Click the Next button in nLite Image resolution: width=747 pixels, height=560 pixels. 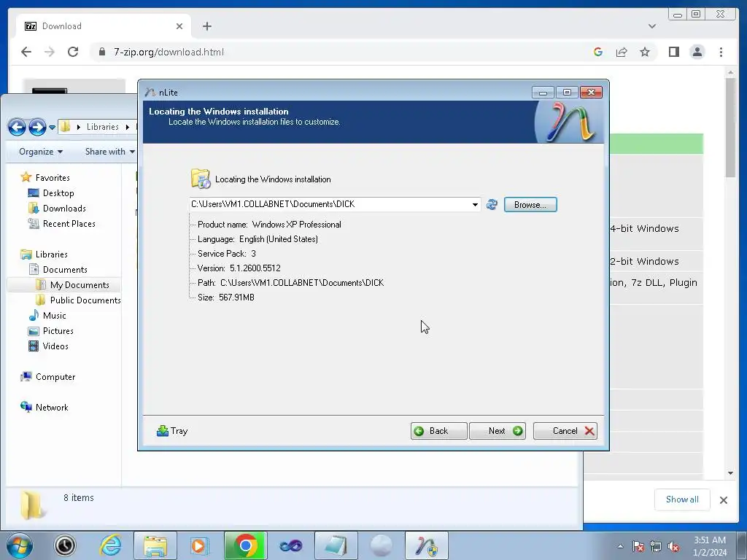click(498, 431)
